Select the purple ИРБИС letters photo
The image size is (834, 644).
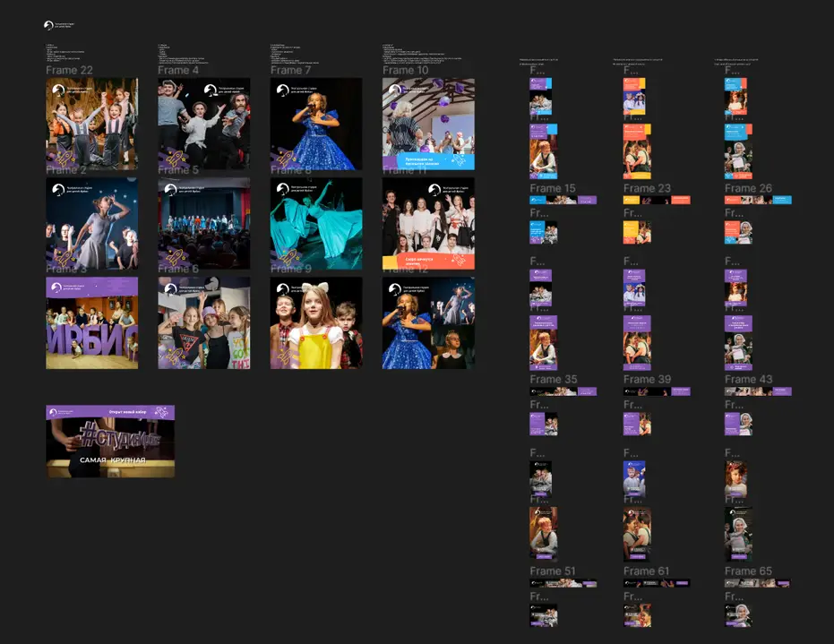pos(92,322)
